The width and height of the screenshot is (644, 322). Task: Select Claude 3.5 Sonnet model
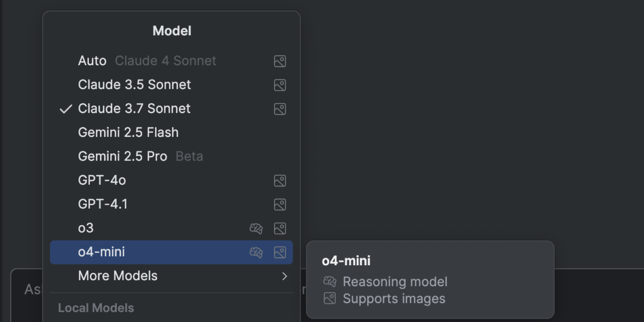point(171,85)
